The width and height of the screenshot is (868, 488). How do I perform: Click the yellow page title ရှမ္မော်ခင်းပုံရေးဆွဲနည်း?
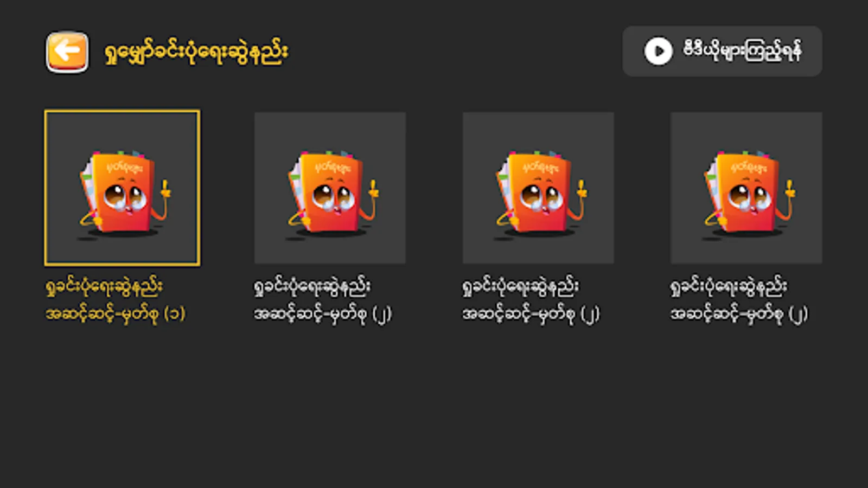pos(196,53)
